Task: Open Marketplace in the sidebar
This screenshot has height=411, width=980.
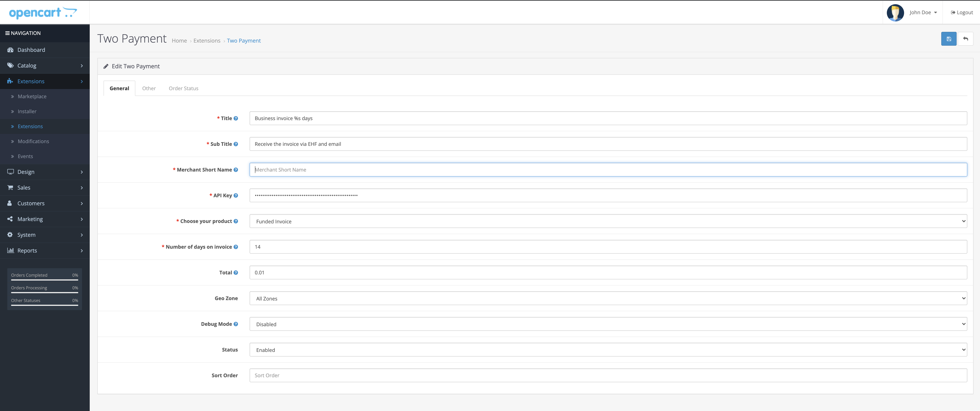Action: [32, 96]
